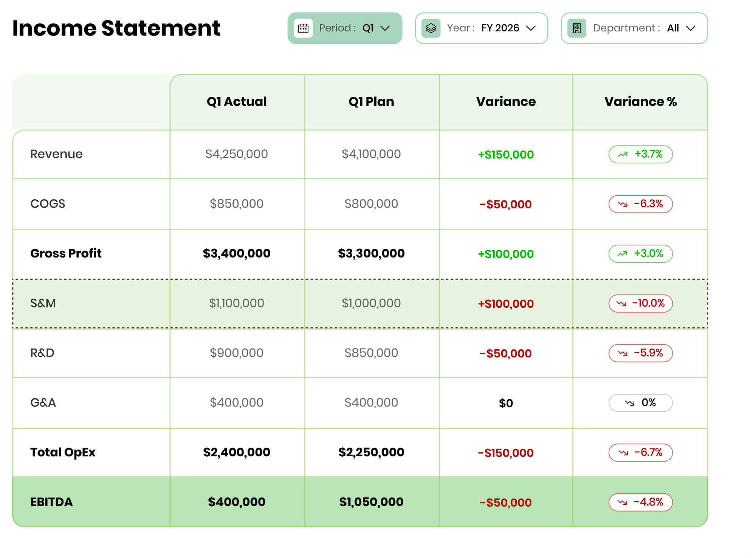This screenshot has width=756, height=558.
Task: Click Revenue plan value $4,100,000
Action: point(371,154)
